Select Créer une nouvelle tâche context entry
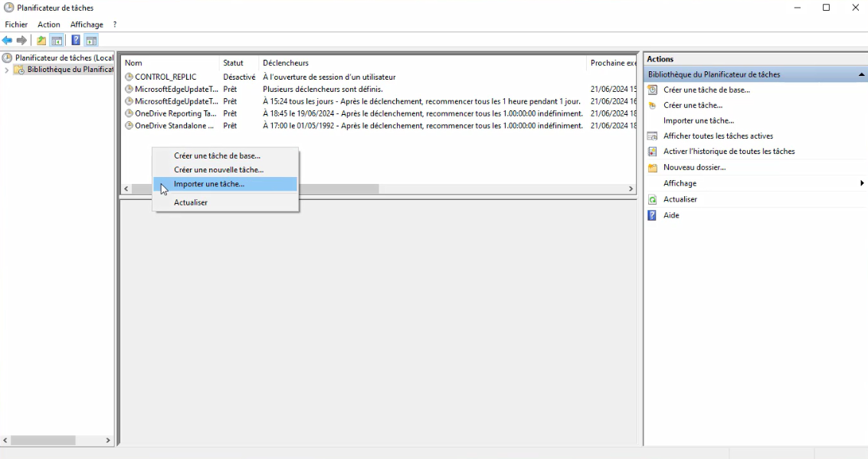This screenshot has height=459, width=868. tap(218, 169)
